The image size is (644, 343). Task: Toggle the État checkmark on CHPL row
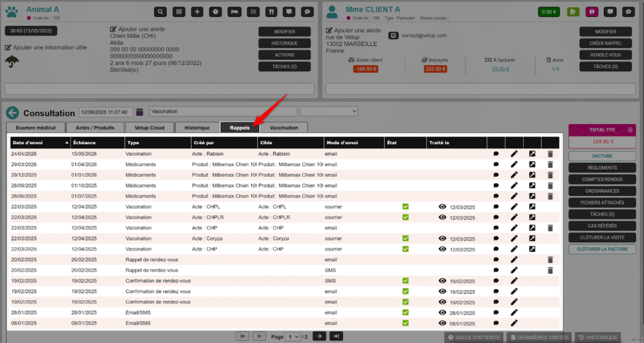(x=406, y=206)
